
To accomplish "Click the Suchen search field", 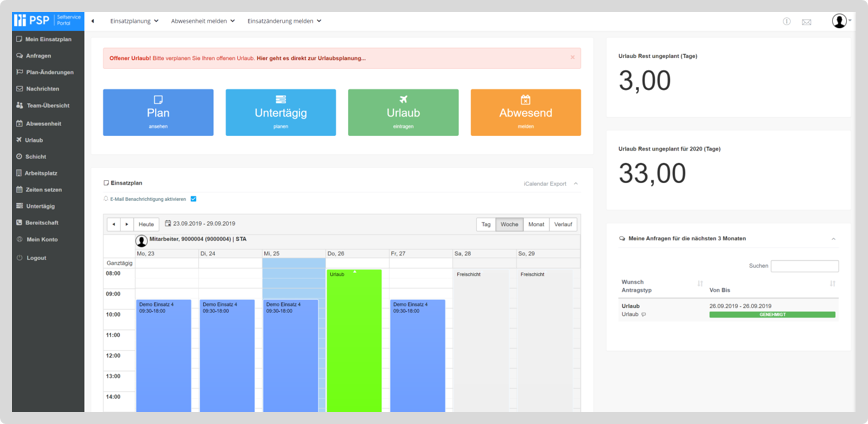I will (804, 266).
